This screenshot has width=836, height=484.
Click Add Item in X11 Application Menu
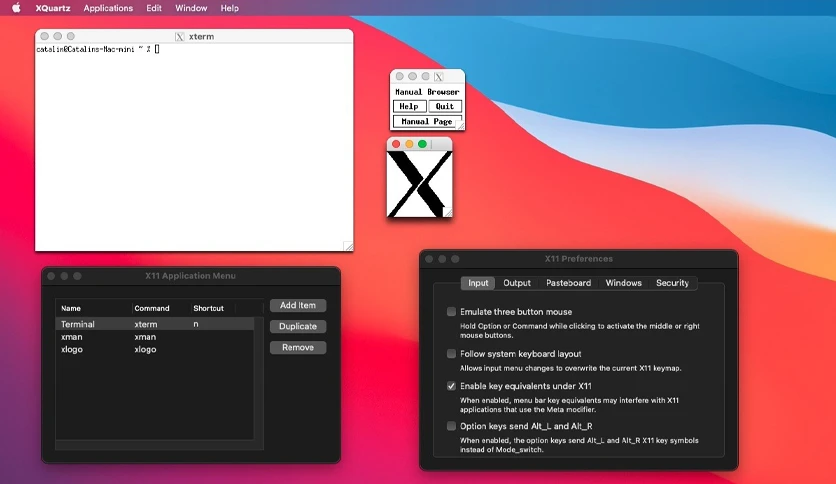298,305
